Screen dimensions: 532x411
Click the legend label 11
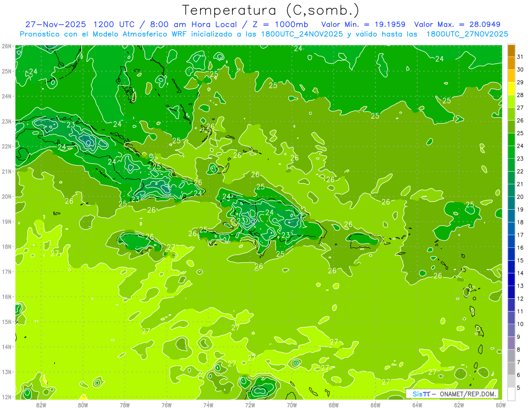coord(520,311)
